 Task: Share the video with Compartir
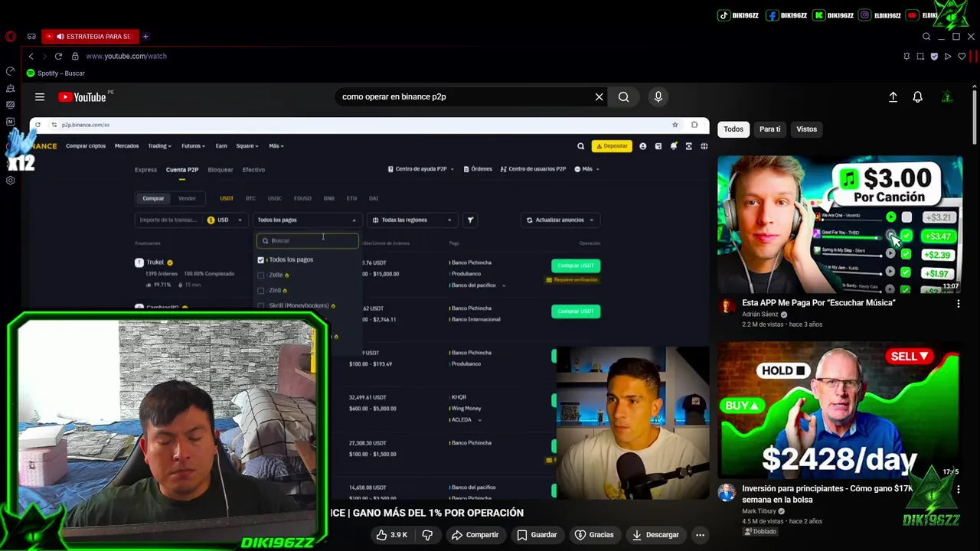[474, 535]
